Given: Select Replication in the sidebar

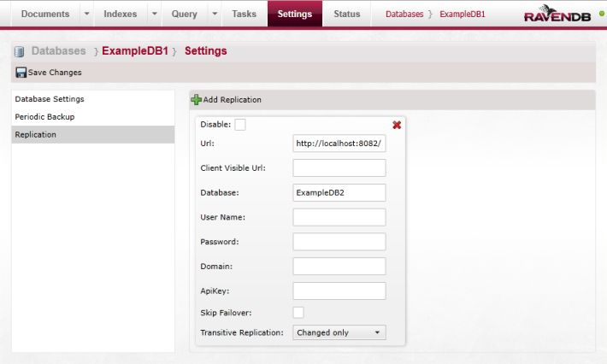Looking at the screenshot, I should 93,135.
